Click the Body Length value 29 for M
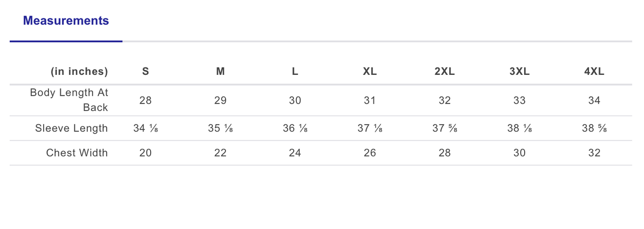This screenshot has height=229, width=644. click(220, 100)
